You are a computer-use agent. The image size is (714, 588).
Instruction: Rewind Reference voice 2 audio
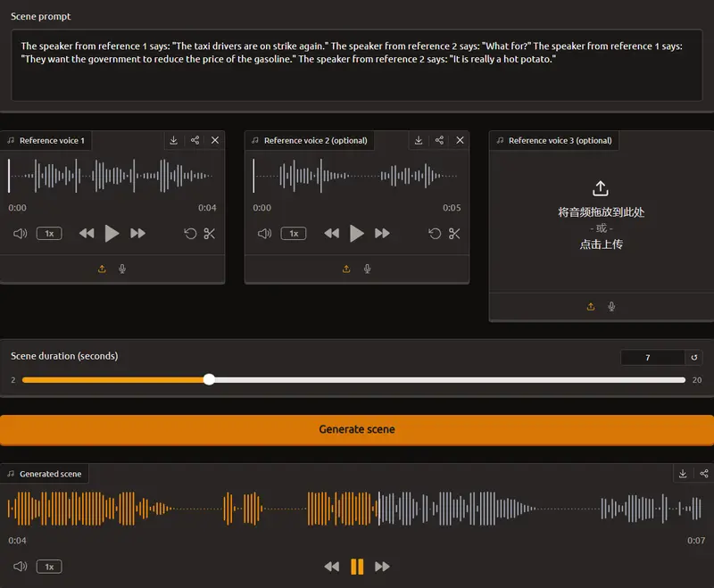[x=331, y=234]
